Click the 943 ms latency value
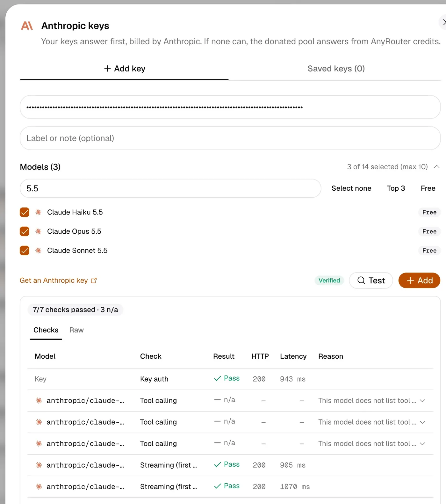Image resolution: width=446 pixels, height=504 pixels. (293, 379)
